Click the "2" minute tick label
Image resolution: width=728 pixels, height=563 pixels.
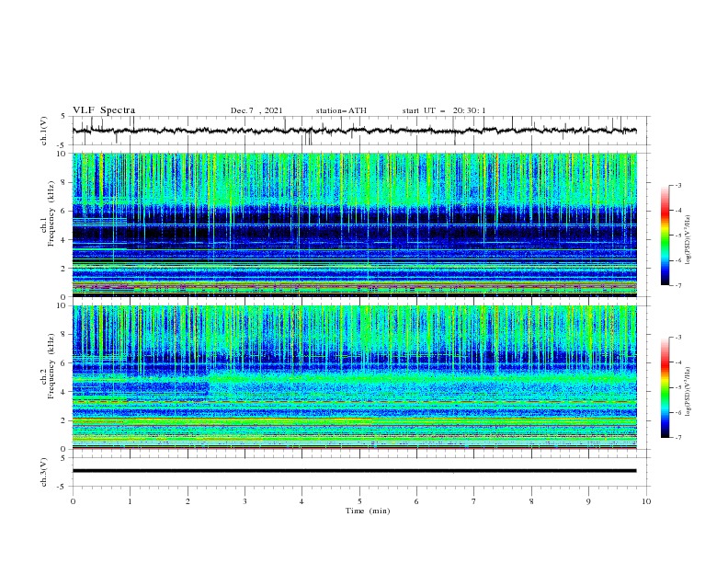(x=188, y=501)
